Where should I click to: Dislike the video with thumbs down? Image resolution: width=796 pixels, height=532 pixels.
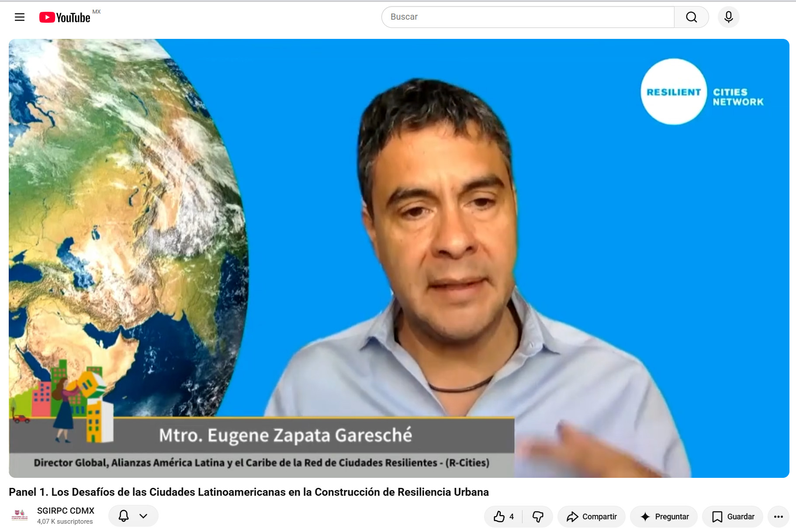[538, 517]
